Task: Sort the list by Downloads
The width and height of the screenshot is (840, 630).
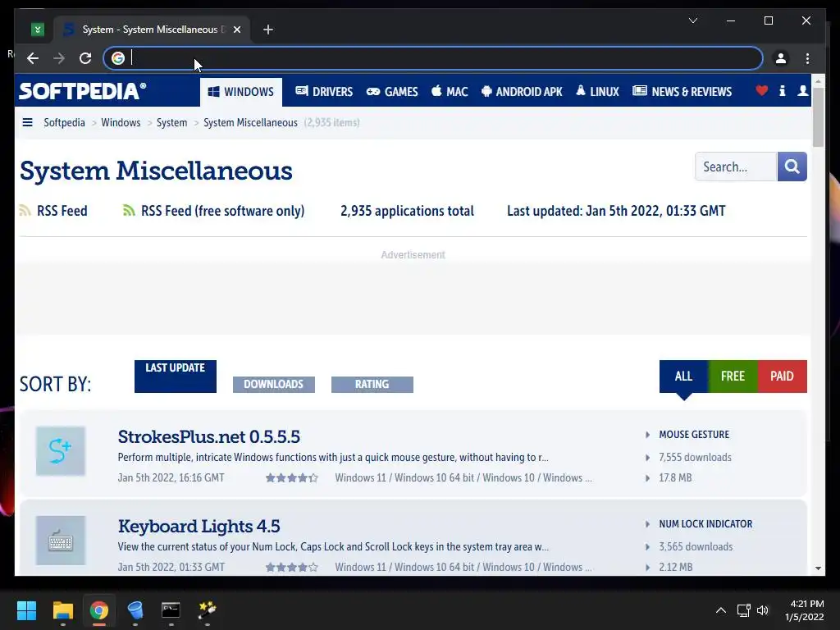Action: 274,384
